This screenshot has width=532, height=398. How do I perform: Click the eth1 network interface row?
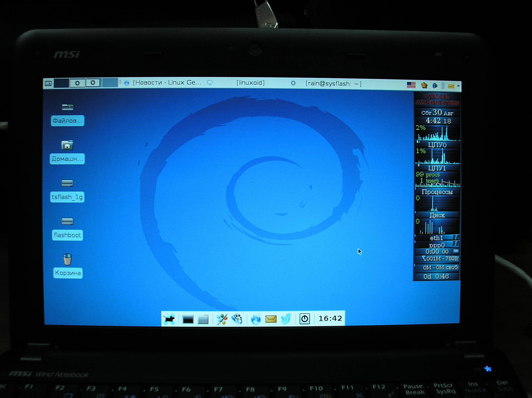click(437, 238)
